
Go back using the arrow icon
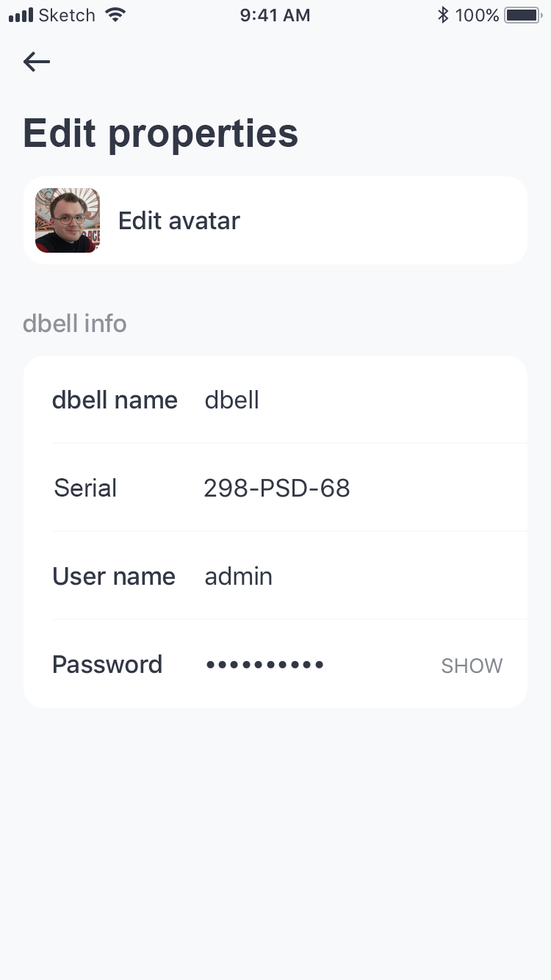pyautogui.click(x=37, y=62)
